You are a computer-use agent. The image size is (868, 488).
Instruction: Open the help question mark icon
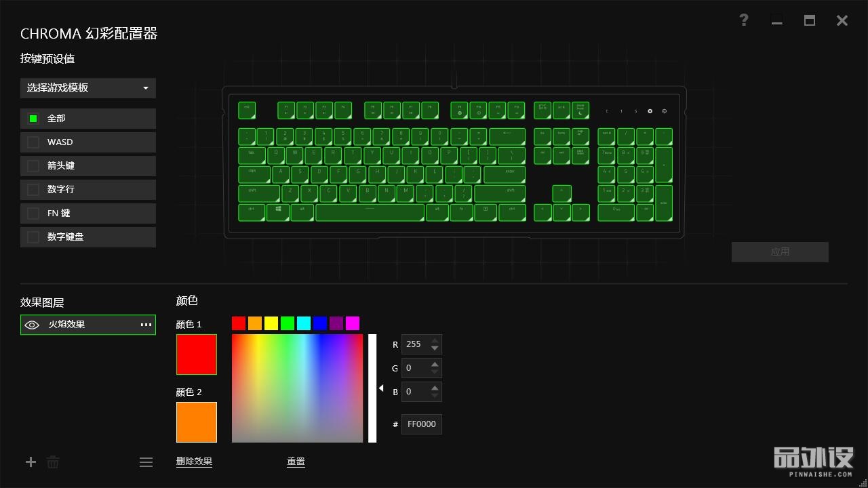click(744, 20)
